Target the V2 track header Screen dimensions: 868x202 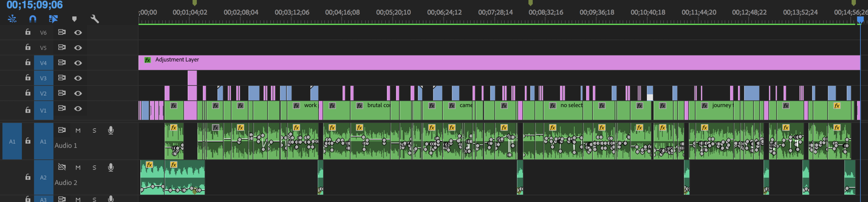[x=43, y=94]
